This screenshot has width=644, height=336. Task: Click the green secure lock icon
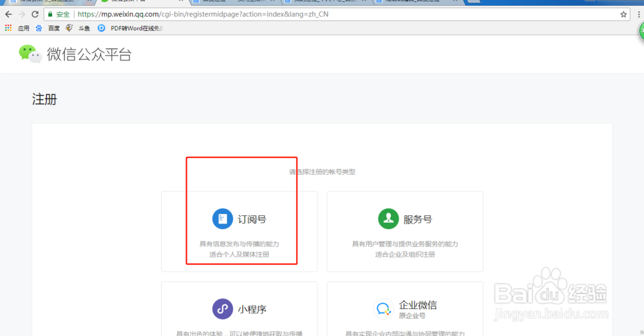50,14
